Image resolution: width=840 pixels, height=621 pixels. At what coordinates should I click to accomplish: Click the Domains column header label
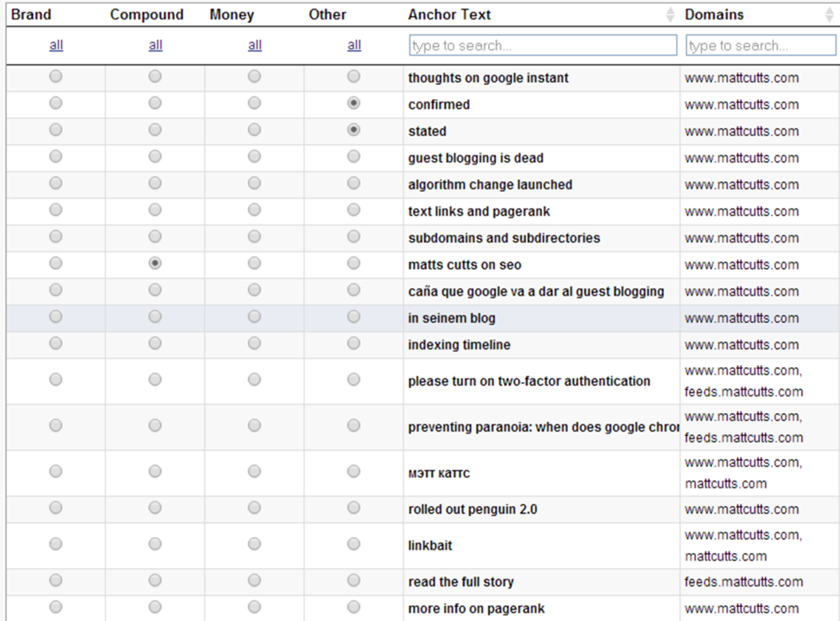(x=714, y=14)
